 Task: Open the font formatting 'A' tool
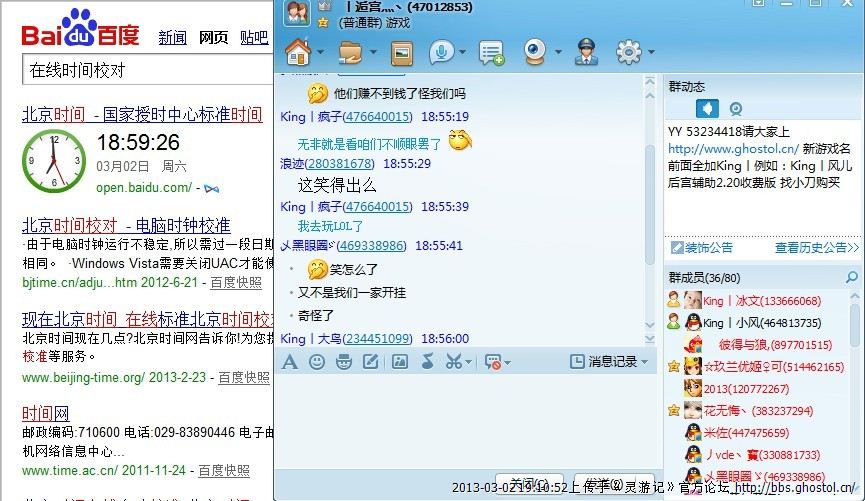290,362
